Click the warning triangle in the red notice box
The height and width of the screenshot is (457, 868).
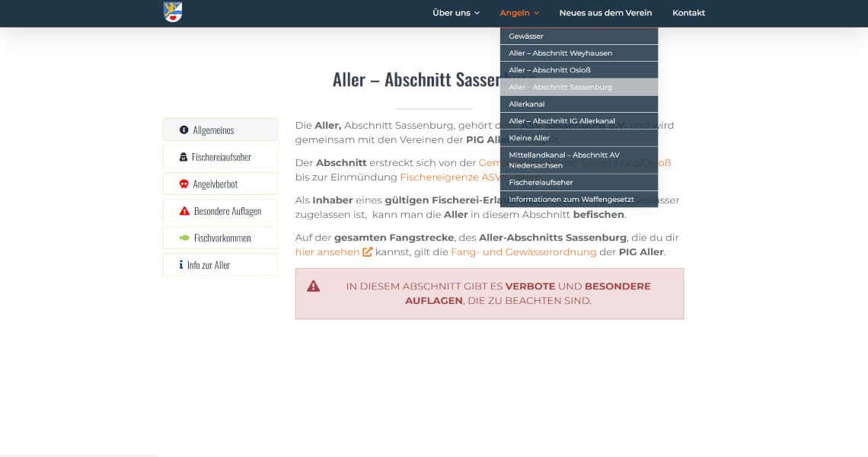[x=314, y=286]
